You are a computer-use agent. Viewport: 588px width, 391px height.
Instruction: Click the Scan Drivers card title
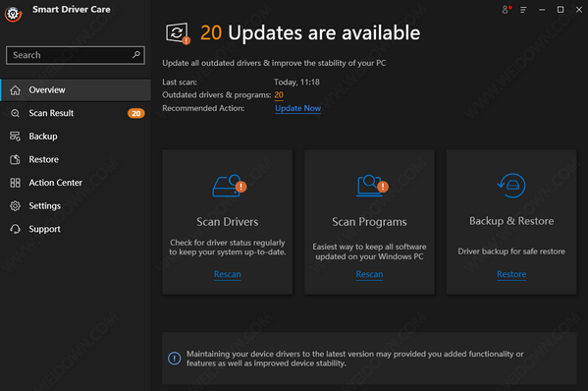[x=228, y=222]
